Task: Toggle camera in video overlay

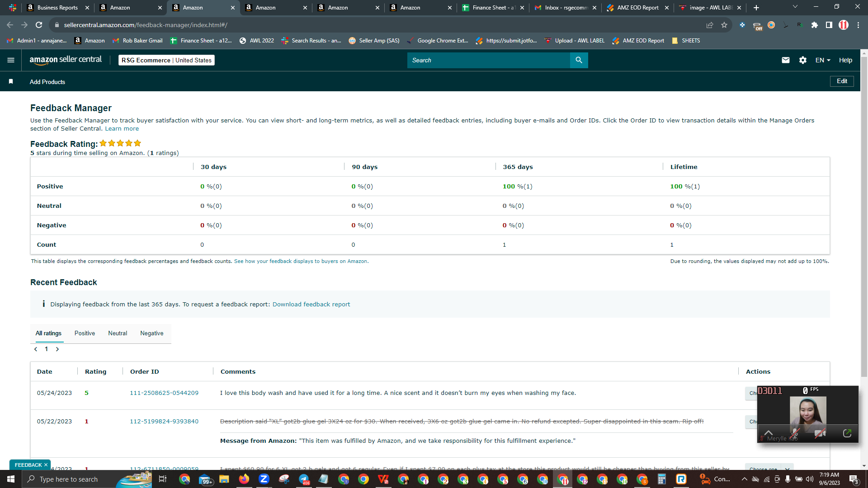Action: pos(820,433)
